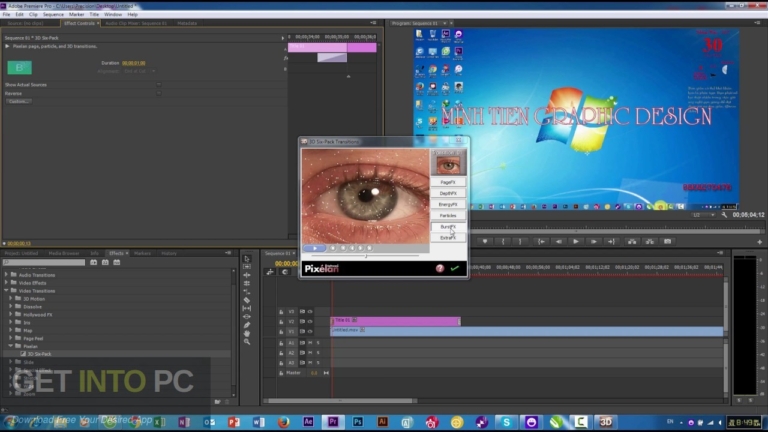Viewport: 768px width, 432px height.
Task: Click the DepthFX button
Action: click(x=448, y=193)
